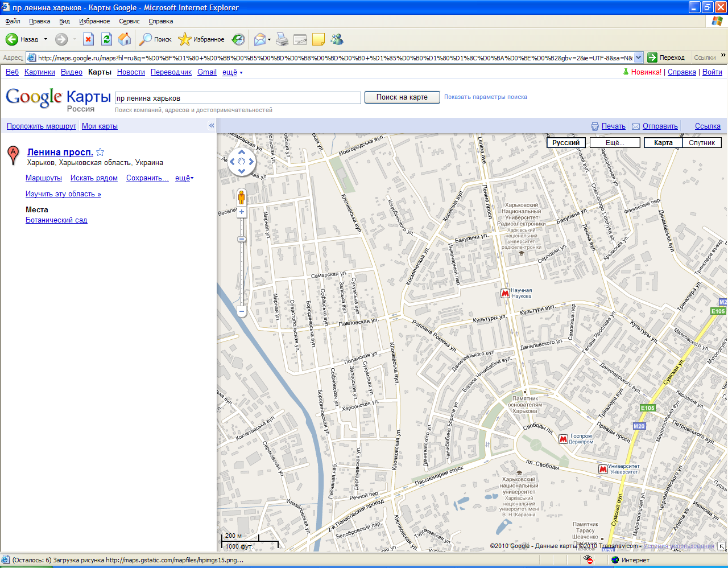
Task: Open the Mail envelope icon
Action: point(260,39)
